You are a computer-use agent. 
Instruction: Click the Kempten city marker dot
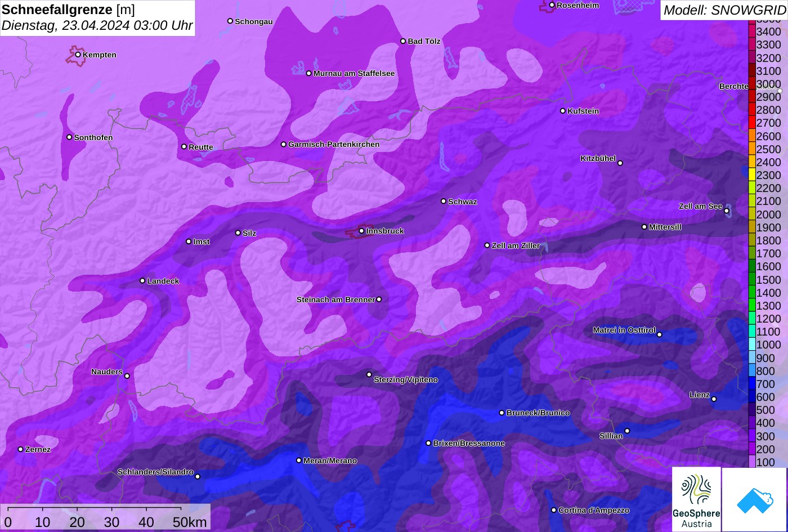click(x=78, y=55)
